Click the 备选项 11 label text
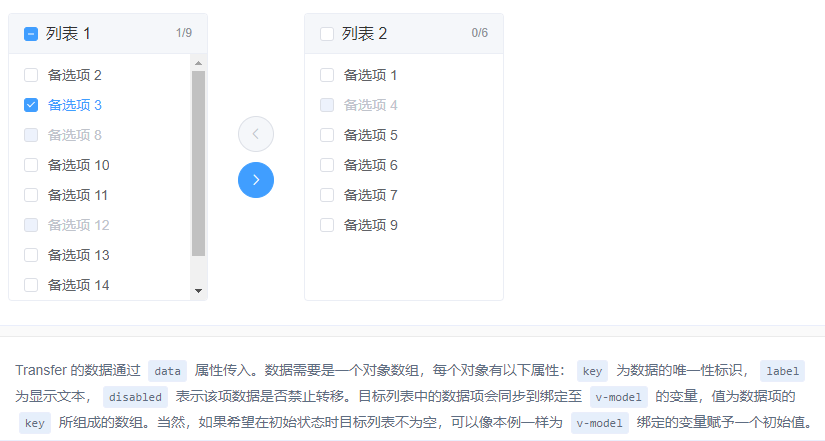825x441 pixels. 78,195
